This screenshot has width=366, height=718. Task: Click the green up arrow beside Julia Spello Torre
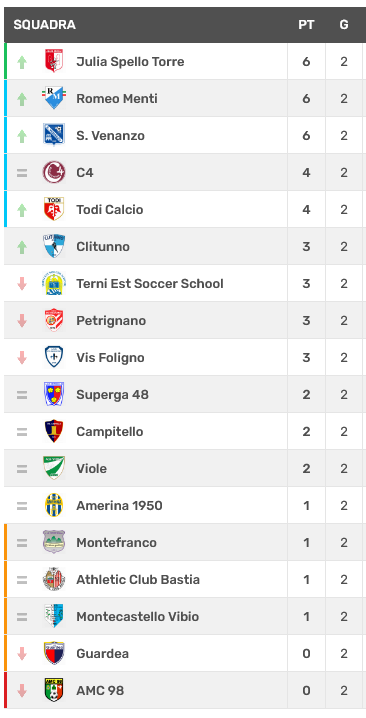22,62
